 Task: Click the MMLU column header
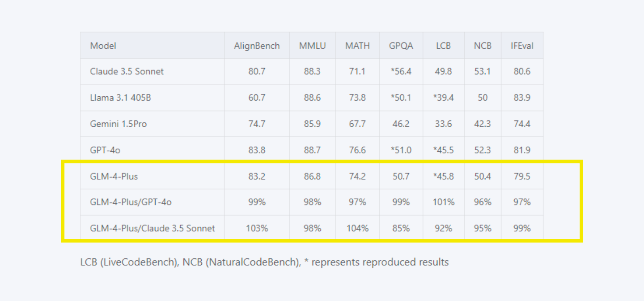(x=312, y=46)
